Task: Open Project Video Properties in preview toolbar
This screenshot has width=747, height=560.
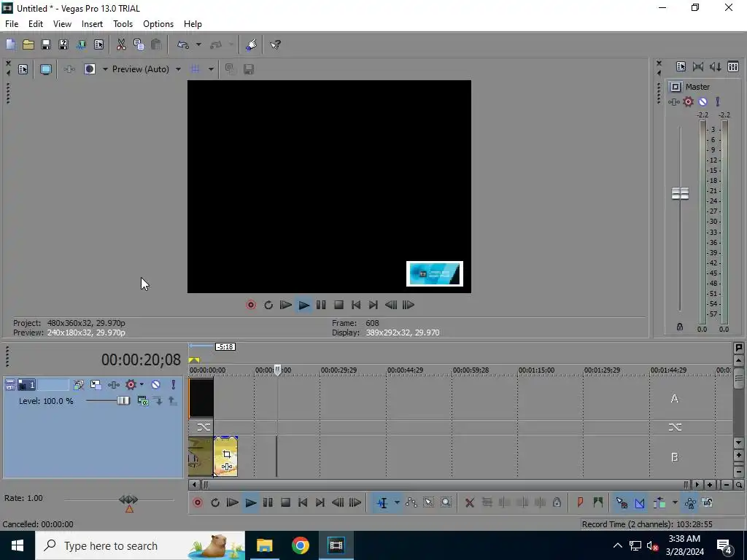Action: click(x=23, y=69)
